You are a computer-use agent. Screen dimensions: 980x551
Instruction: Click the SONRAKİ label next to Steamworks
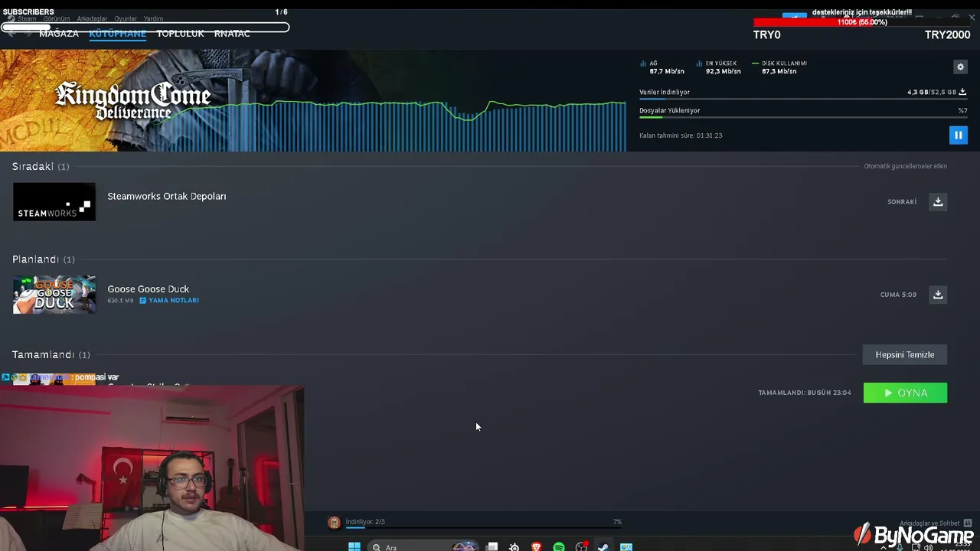click(x=902, y=202)
